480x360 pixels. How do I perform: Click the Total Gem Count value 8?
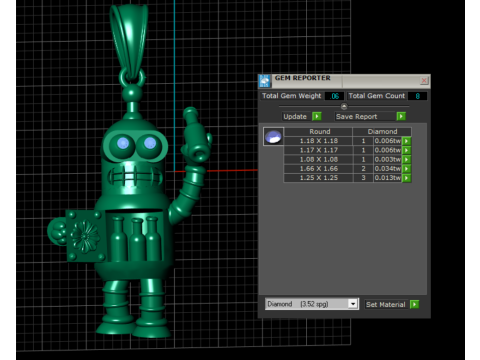(x=417, y=96)
